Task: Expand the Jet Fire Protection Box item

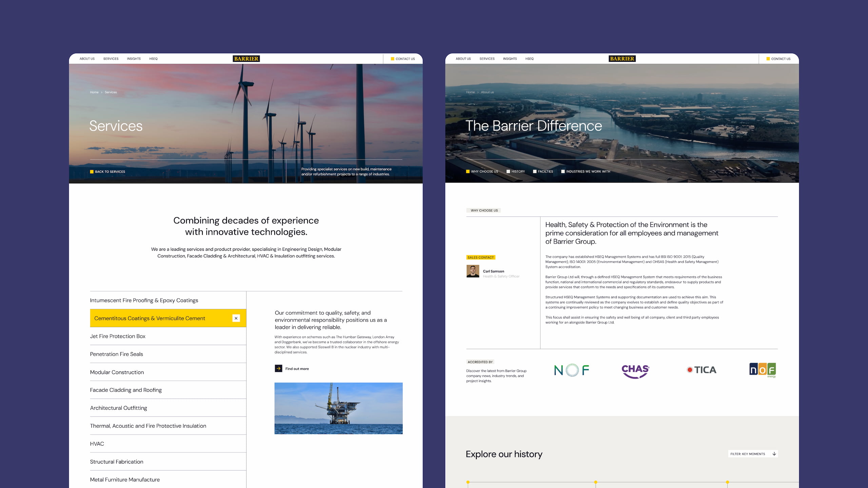Action: pyautogui.click(x=118, y=336)
